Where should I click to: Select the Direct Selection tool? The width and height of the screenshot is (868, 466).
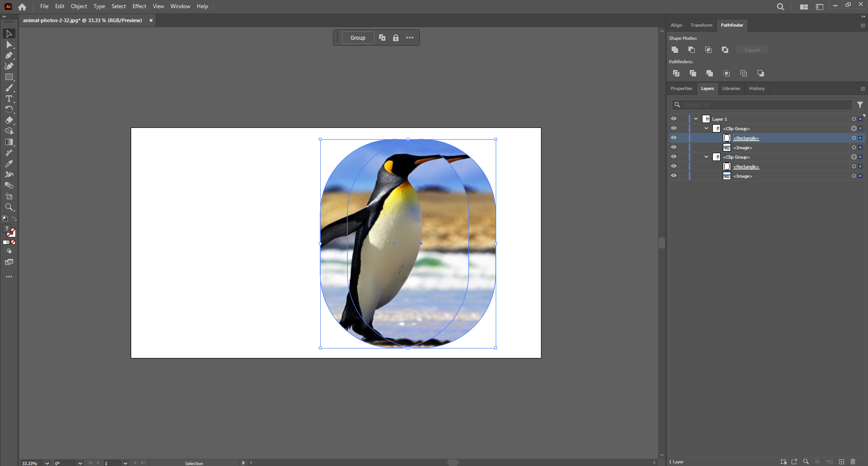[9, 44]
